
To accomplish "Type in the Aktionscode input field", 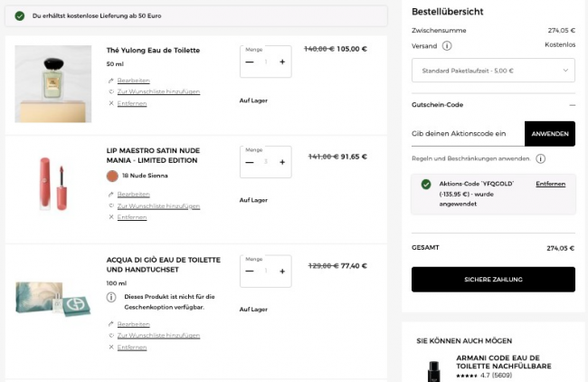I will coord(467,134).
